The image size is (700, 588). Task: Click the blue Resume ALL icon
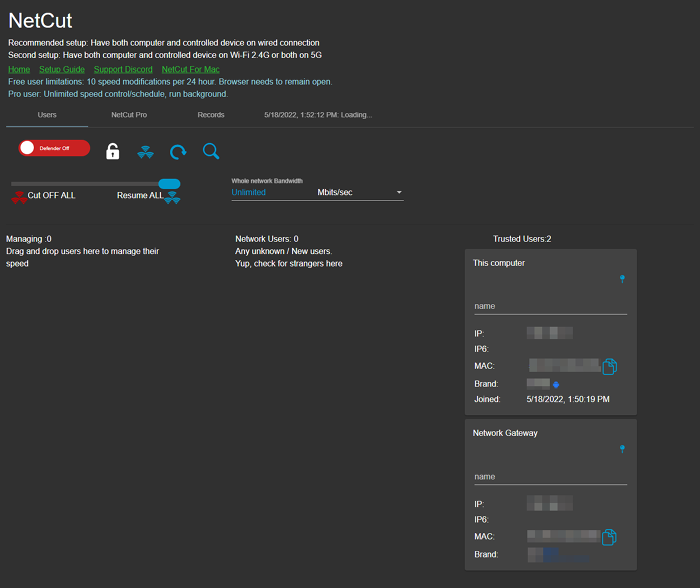172,197
